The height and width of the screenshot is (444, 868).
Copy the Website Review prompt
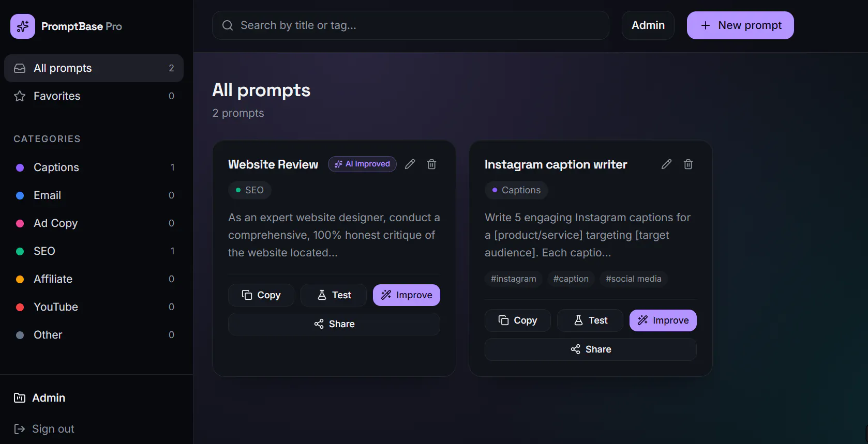tap(261, 295)
